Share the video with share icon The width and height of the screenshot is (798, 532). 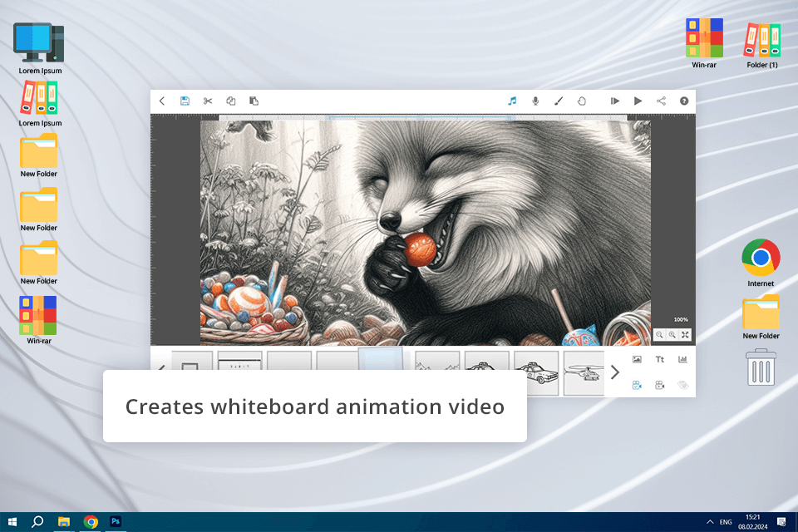point(661,101)
